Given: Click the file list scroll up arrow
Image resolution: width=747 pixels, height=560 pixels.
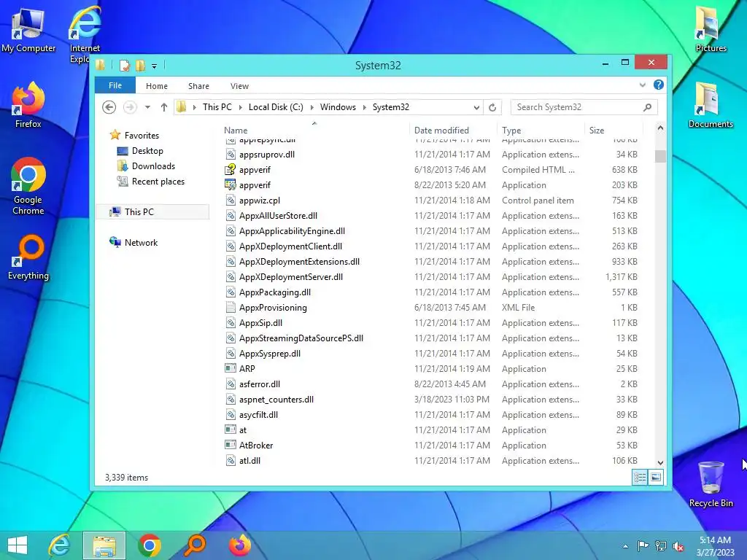Looking at the screenshot, I should [x=660, y=128].
